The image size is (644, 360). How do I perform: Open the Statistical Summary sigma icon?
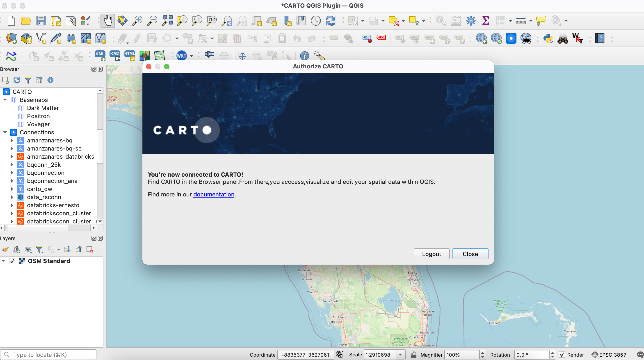point(485,21)
